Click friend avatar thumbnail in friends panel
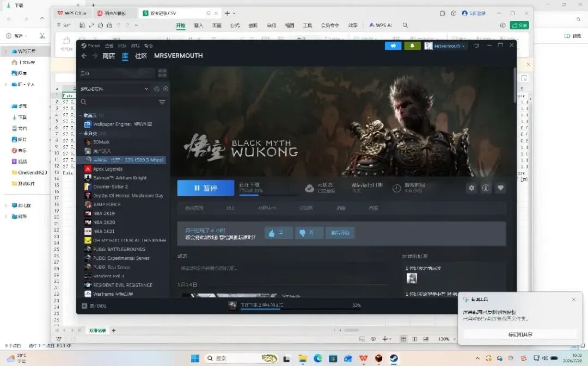 412,278
